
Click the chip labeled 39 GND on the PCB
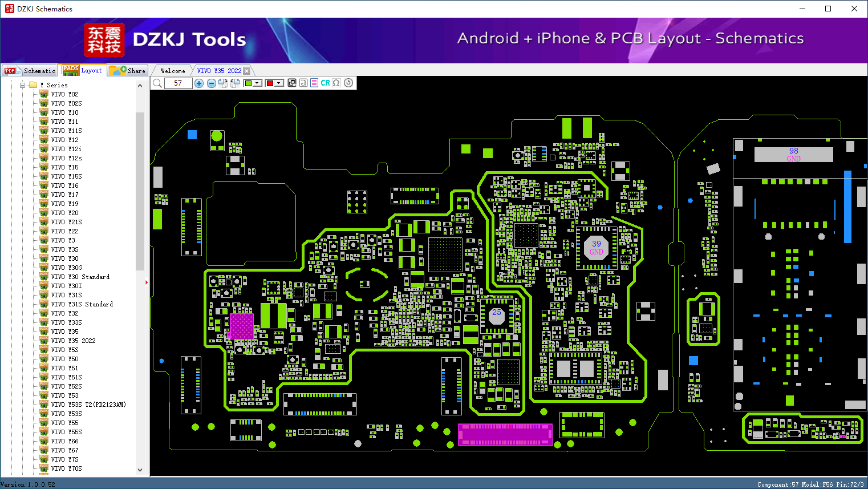pos(597,248)
